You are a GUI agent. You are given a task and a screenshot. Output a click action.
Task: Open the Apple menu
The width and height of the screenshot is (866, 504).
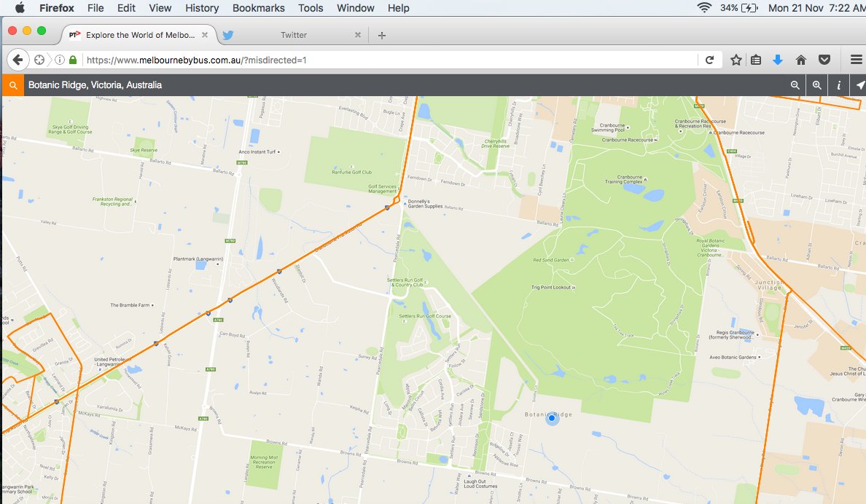[20, 8]
